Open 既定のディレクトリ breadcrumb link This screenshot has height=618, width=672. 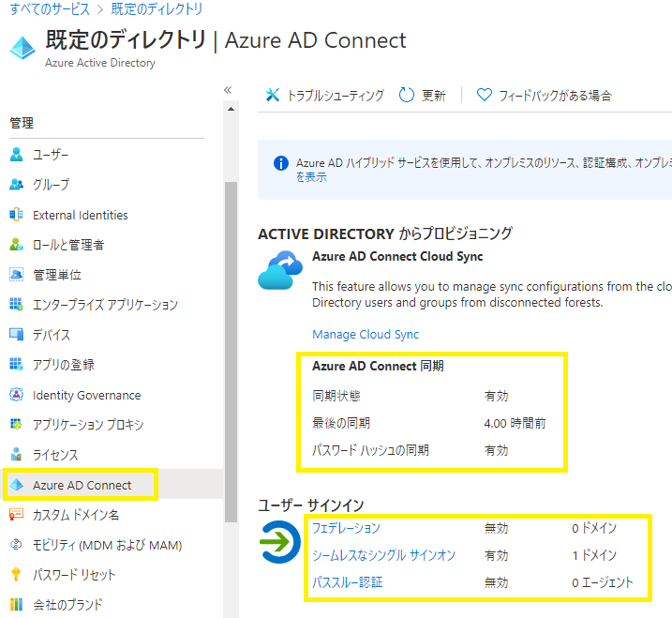[x=157, y=9]
